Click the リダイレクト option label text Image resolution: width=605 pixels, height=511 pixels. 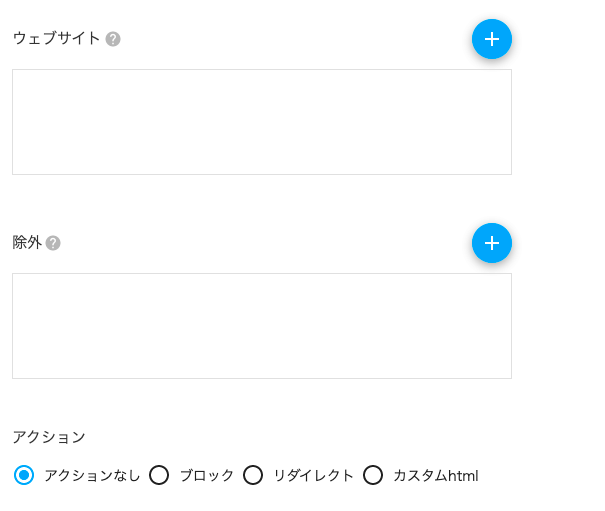click(313, 475)
